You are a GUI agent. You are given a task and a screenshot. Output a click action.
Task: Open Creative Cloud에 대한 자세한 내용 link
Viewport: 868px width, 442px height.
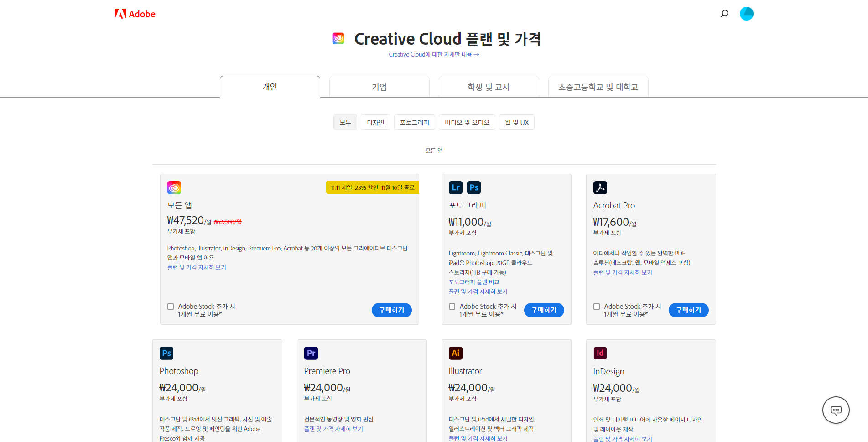pos(434,54)
